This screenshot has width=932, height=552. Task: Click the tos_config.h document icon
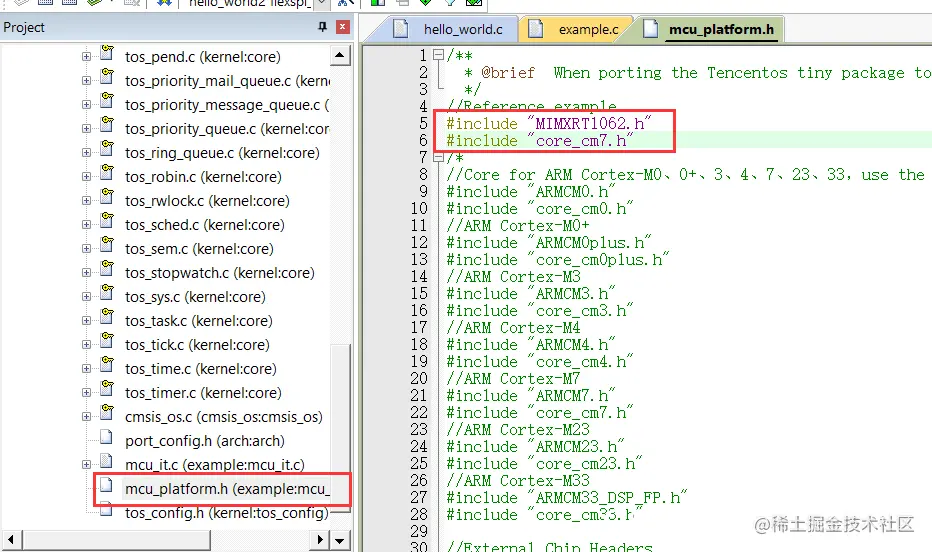106,509
